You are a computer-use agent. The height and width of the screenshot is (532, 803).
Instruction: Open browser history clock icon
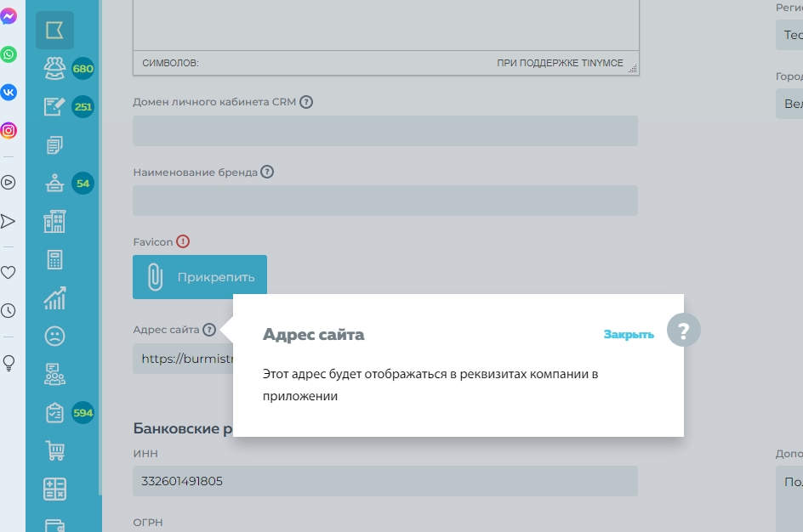point(9,311)
